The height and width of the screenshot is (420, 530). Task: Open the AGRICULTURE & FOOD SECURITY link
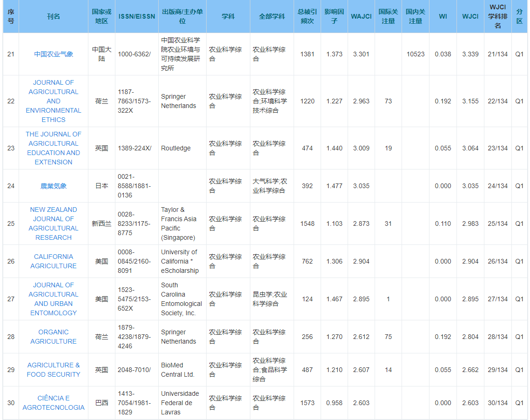(x=54, y=370)
